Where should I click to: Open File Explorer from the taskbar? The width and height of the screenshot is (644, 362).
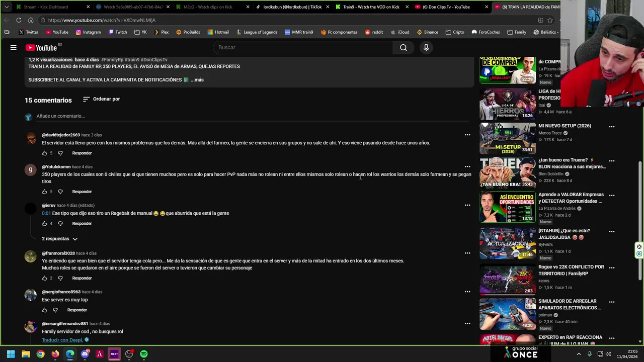tap(26, 354)
